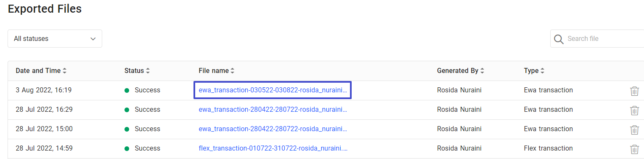The width and height of the screenshot is (644, 159).
Task: Sort by Date and Time arrows
Action: pyautogui.click(x=64, y=71)
